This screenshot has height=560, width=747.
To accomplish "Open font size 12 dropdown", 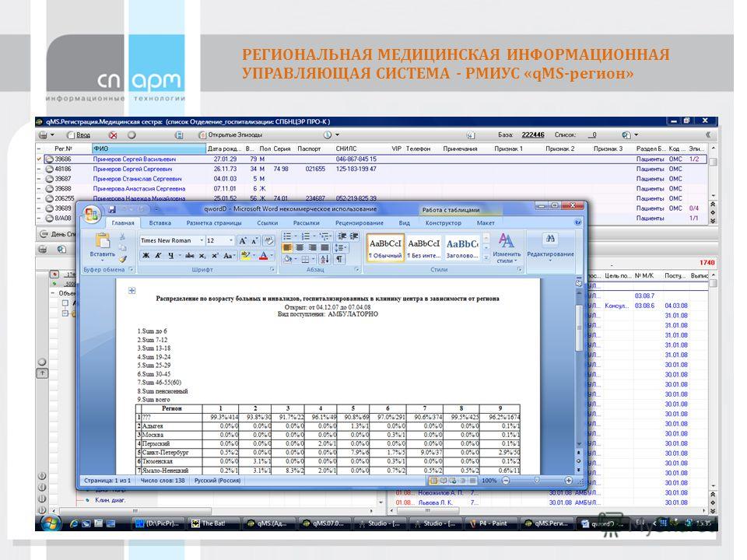I will pyautogui.click(x=231, y=241).
